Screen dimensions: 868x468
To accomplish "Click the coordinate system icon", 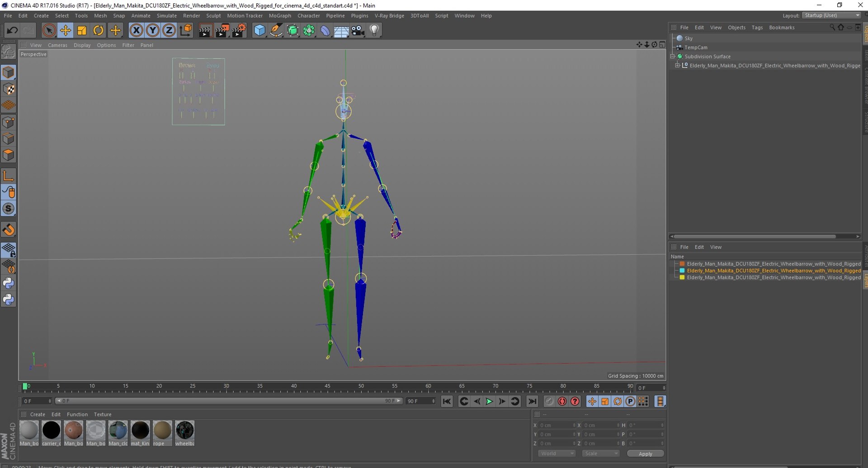I will (x=185, y=31).
